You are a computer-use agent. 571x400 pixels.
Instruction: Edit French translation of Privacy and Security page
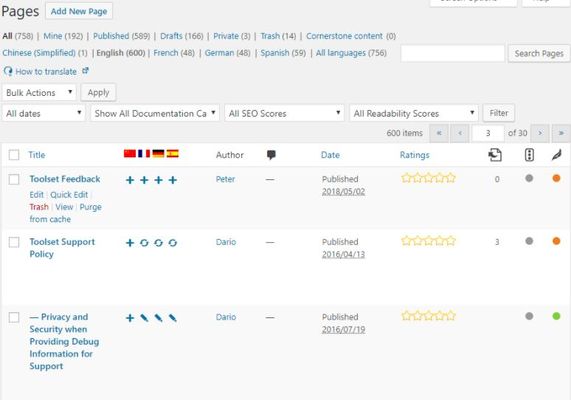point(144,318)
